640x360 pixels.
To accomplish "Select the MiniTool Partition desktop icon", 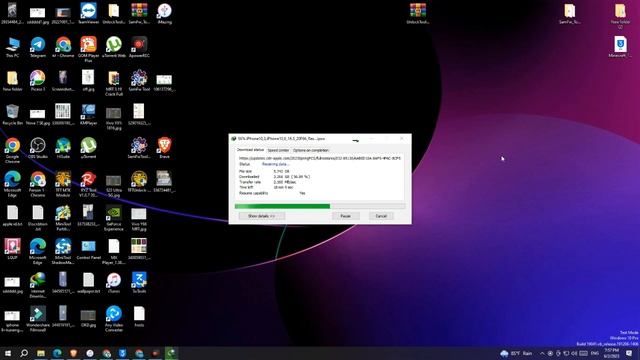I will (x=63, y=218).
